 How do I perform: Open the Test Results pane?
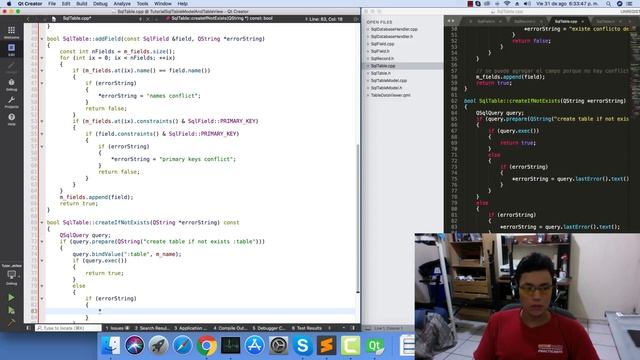pos(307,328)
